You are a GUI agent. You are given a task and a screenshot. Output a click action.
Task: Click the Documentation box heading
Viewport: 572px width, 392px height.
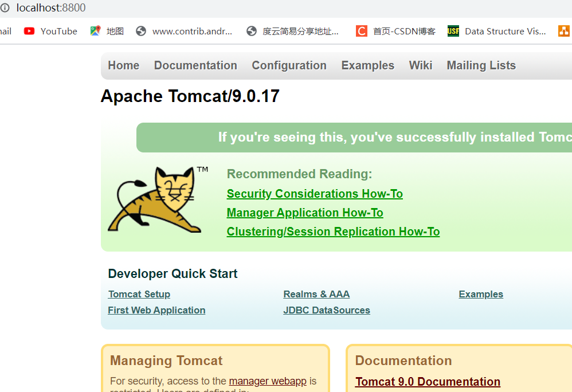click(x=403, y=360)
